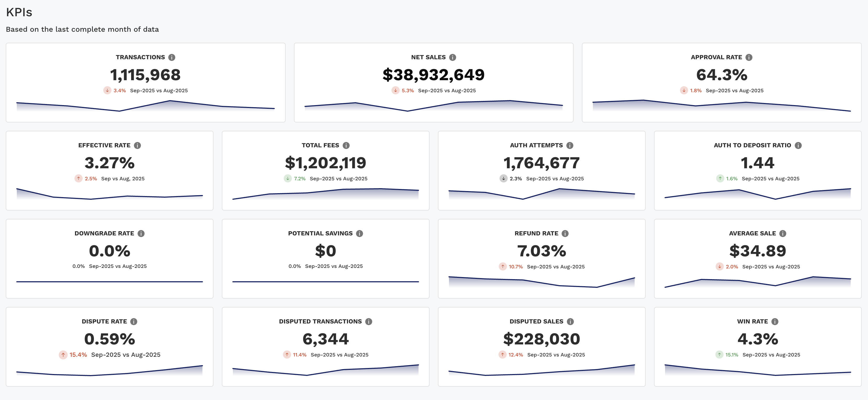
Task: Click the Downgrade Rate info icon
Action: tap(141, 233)
